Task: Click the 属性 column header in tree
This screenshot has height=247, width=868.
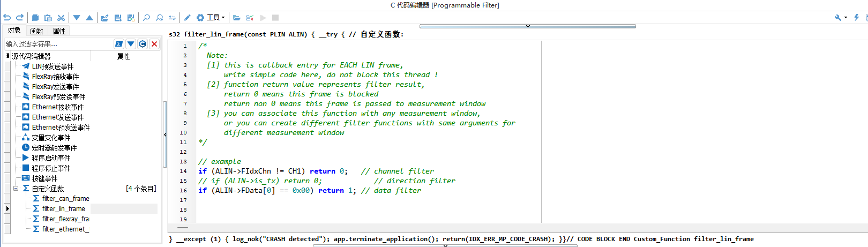Action: tap(124, 56)
